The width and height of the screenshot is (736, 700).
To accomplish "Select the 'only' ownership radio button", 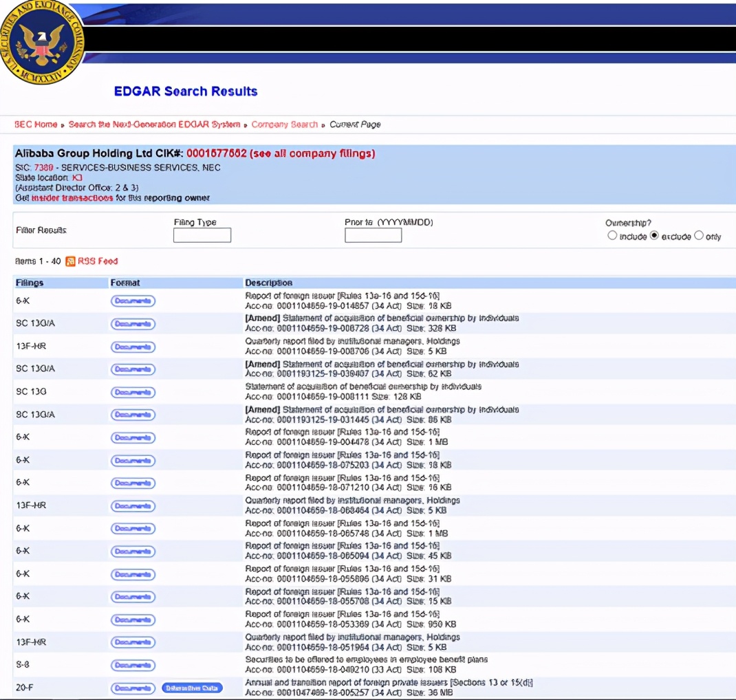I will coord(699,236).
